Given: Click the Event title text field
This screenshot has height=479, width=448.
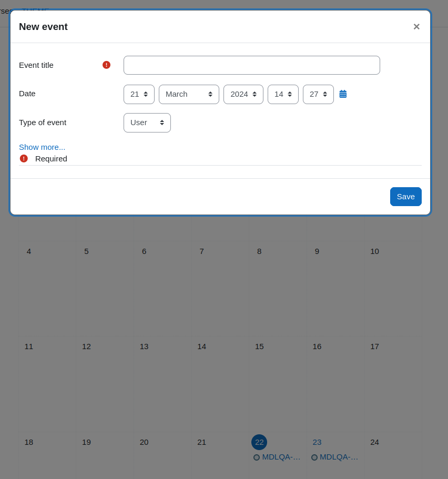Looking at the screenshot, I should [x=251, y=65].
